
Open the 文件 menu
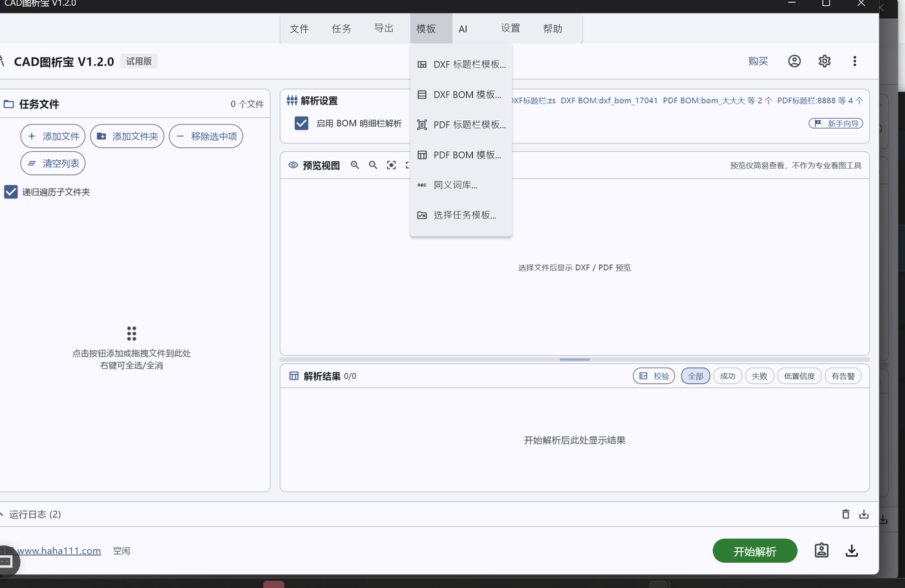tap(299, 28)
